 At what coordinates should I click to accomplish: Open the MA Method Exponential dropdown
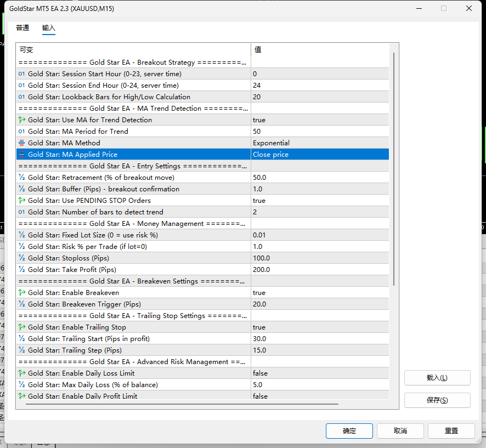320,143
